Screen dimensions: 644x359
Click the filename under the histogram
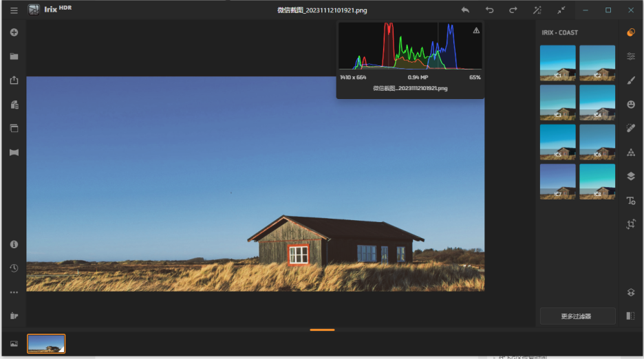[410, 88]
